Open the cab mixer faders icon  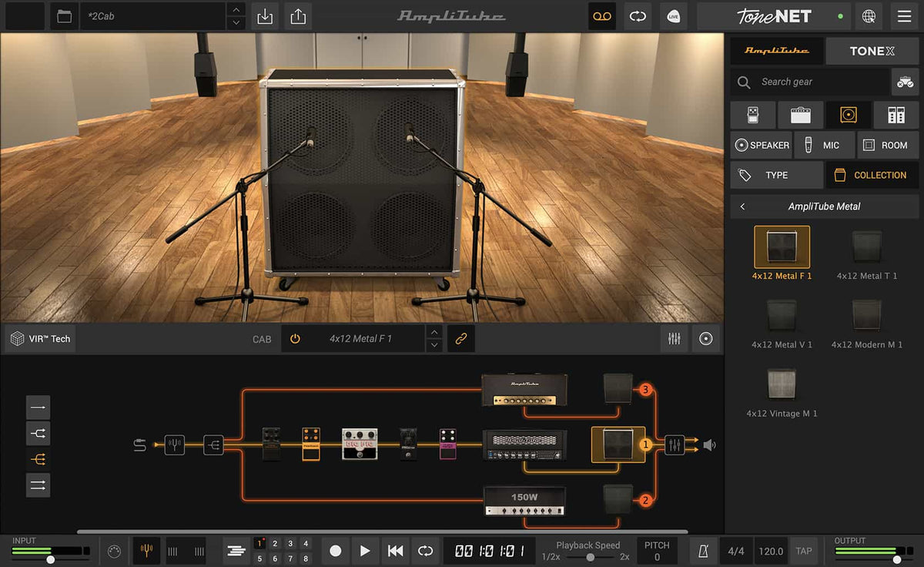tap(674, 339)
